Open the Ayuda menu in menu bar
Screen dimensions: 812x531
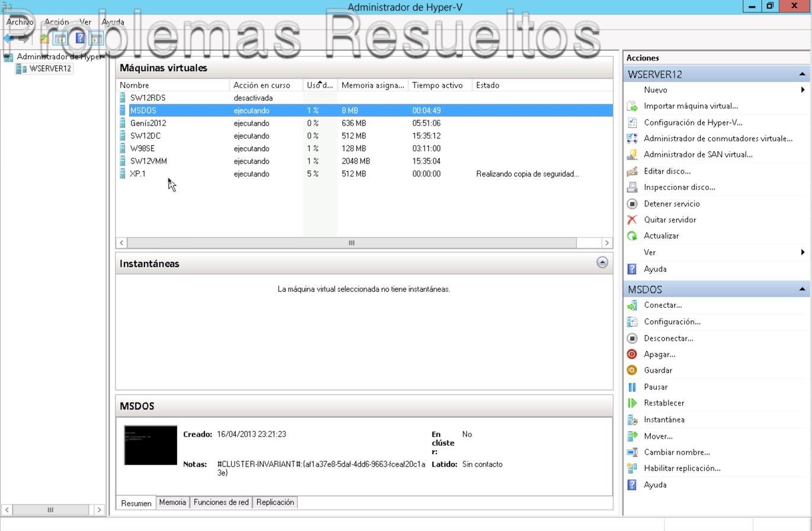(113, 22)
